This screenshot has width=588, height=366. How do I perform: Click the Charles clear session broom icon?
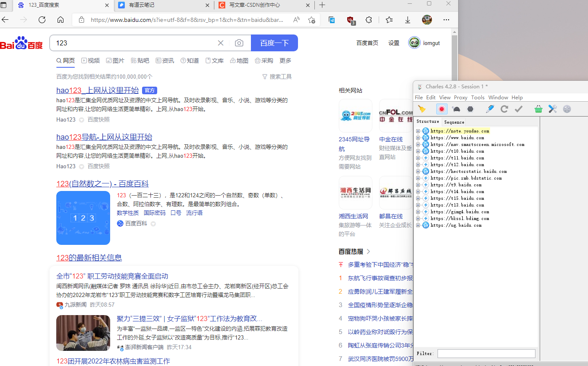pos(422,109)
